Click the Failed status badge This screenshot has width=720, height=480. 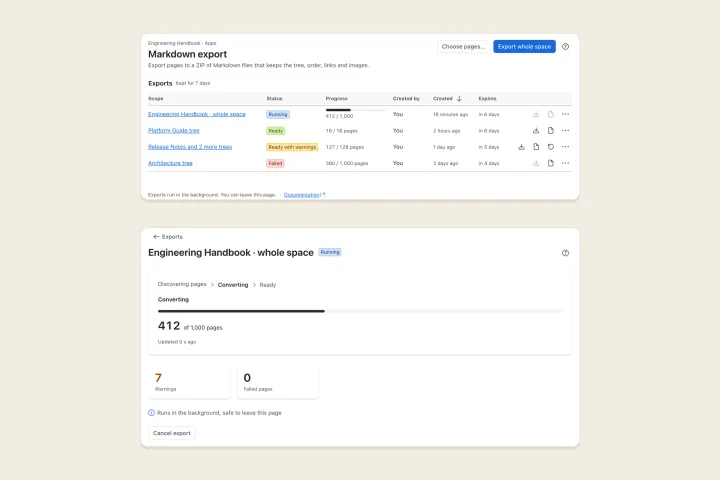275,163
